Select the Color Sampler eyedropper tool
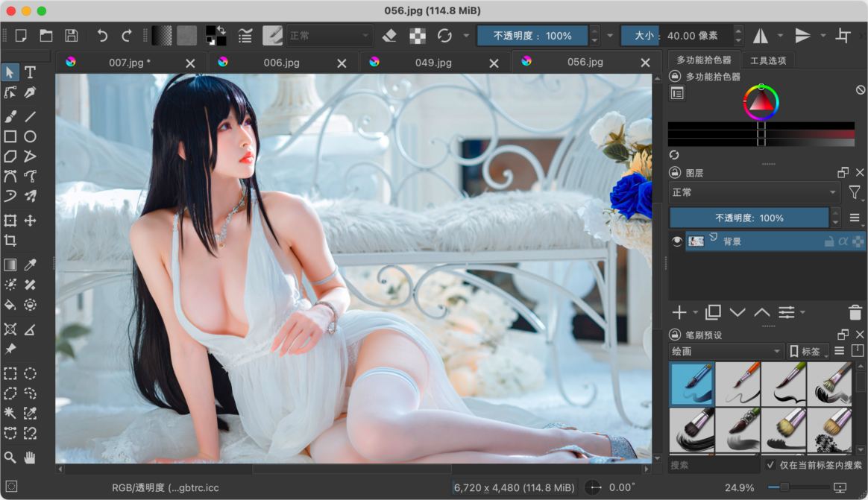Screen dimensions: 868x500 (x=30, y=265)
